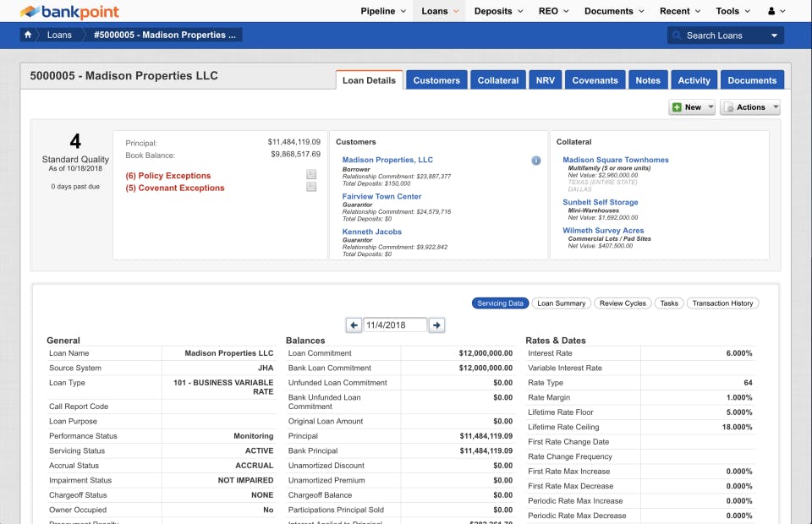Viewport: 812px width, 524px height.
Task: Open the Actions dropdown button
Action: coord(750,107)
